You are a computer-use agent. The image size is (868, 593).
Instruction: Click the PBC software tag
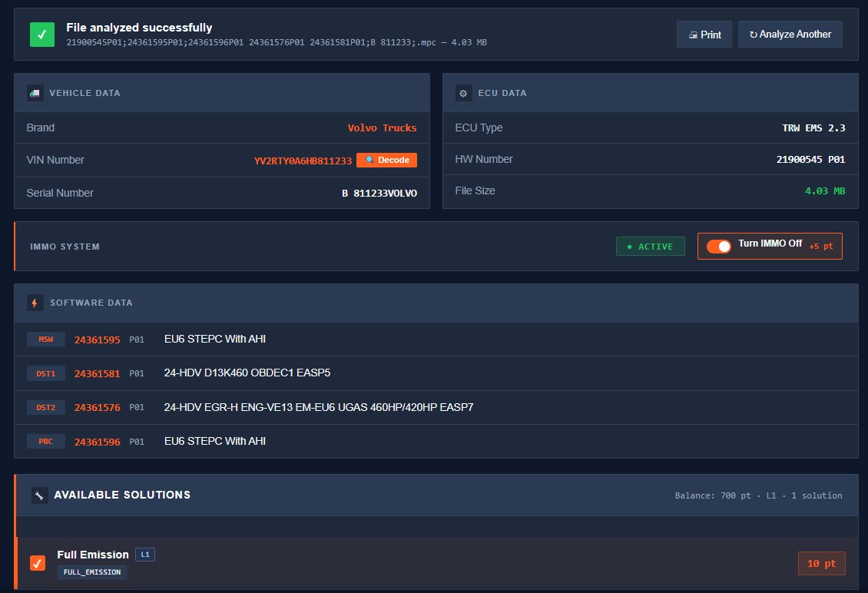pyautogui.click(x=46, y=441)
